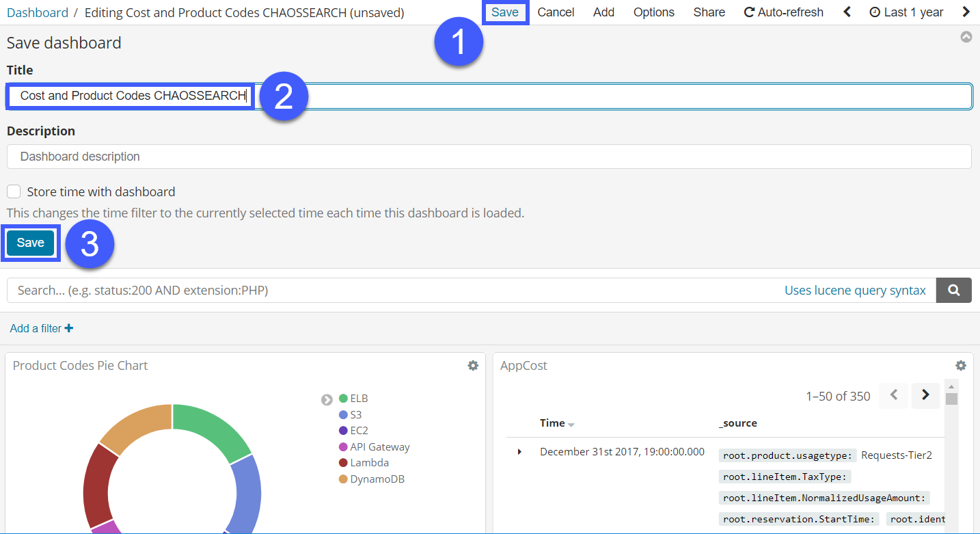Image resolution: width=980 pixels, height=534 pixels.
Task: Enable Store time with dashboard checkbox
Action: 14,191
